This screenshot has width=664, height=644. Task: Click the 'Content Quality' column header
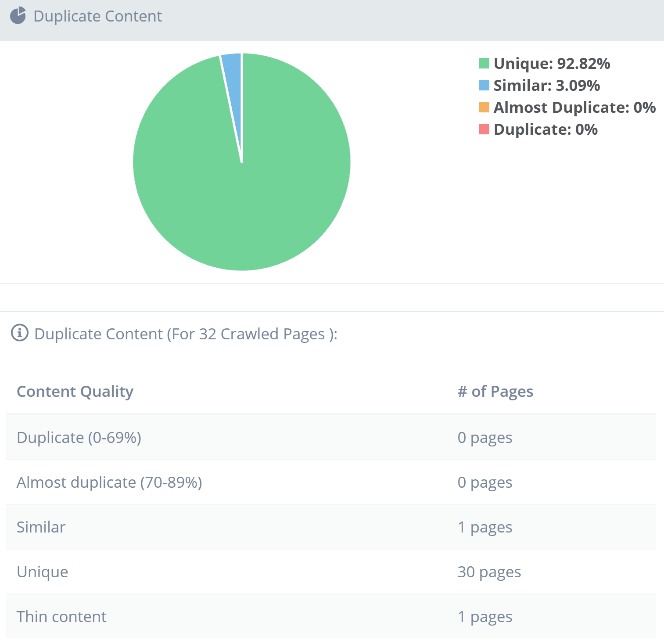75,392
